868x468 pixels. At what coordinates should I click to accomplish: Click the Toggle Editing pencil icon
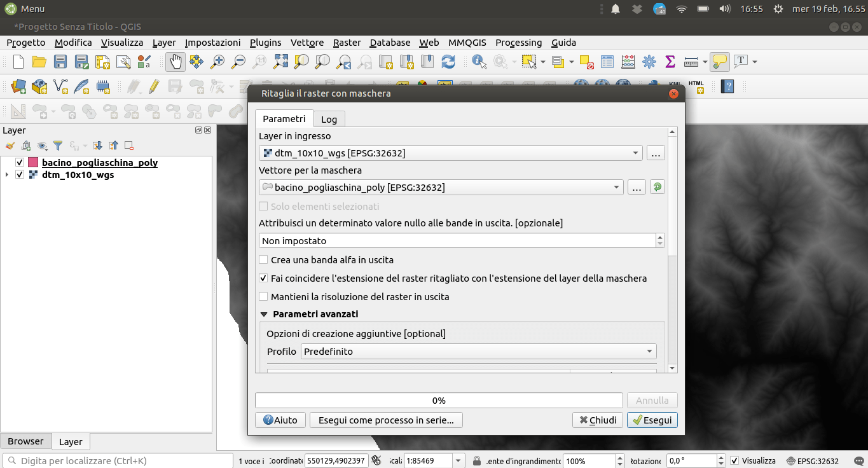pos(155,86)
